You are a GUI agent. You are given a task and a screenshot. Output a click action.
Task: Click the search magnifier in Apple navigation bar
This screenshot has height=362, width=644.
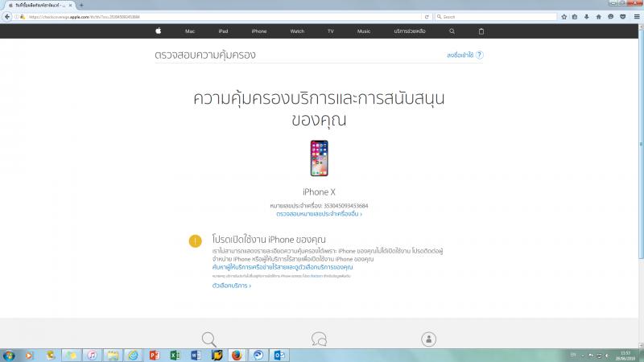[x=452, y=31]
